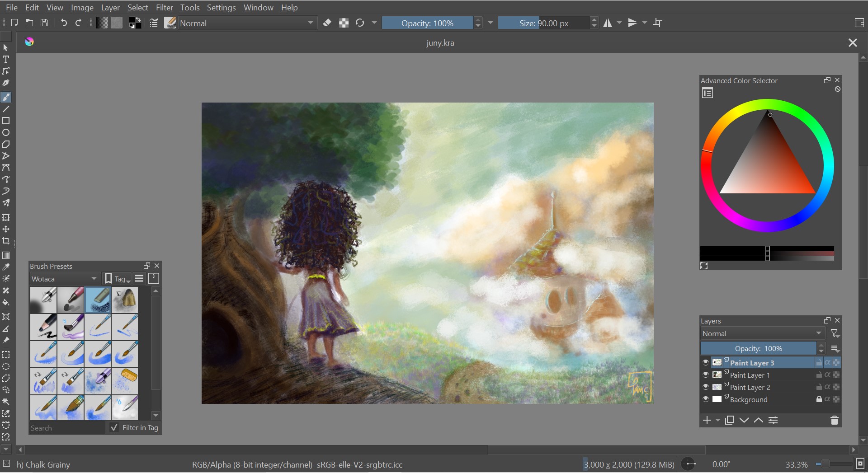Select the Fill bucket tool
868x473 pixels.
coord(6,302)
